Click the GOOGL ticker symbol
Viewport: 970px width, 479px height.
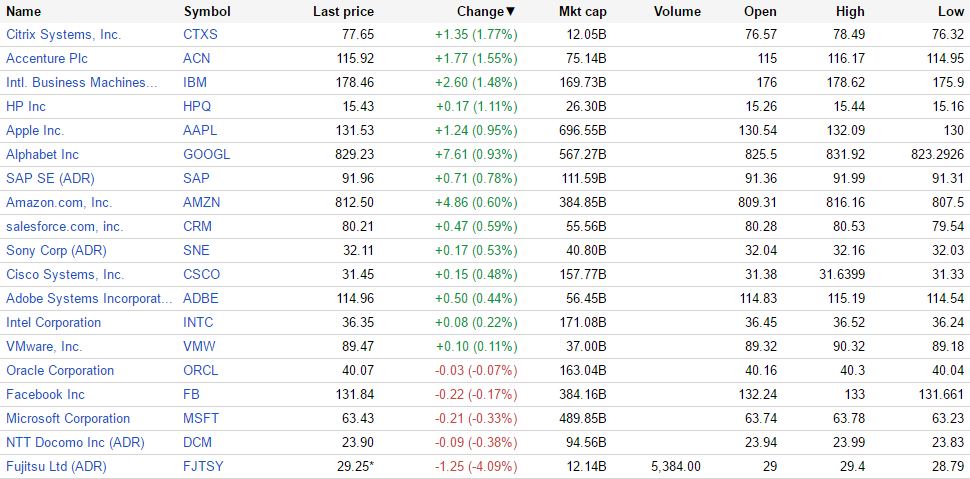click(206, 154)
